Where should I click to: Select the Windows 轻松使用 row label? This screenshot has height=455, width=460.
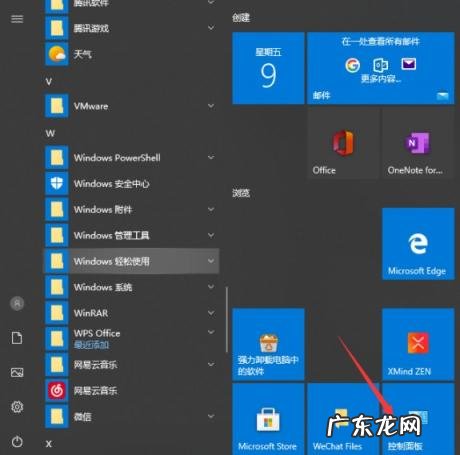point(112,261)
